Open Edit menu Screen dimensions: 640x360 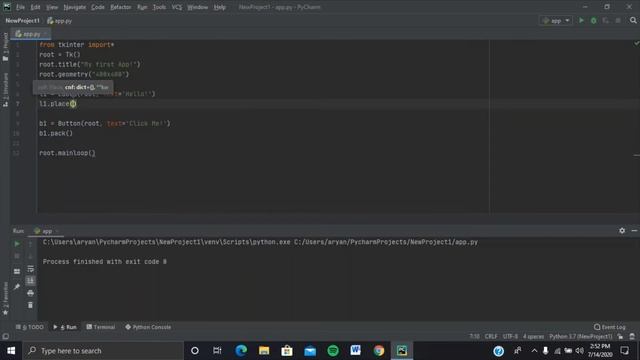(x=36, y=7)
